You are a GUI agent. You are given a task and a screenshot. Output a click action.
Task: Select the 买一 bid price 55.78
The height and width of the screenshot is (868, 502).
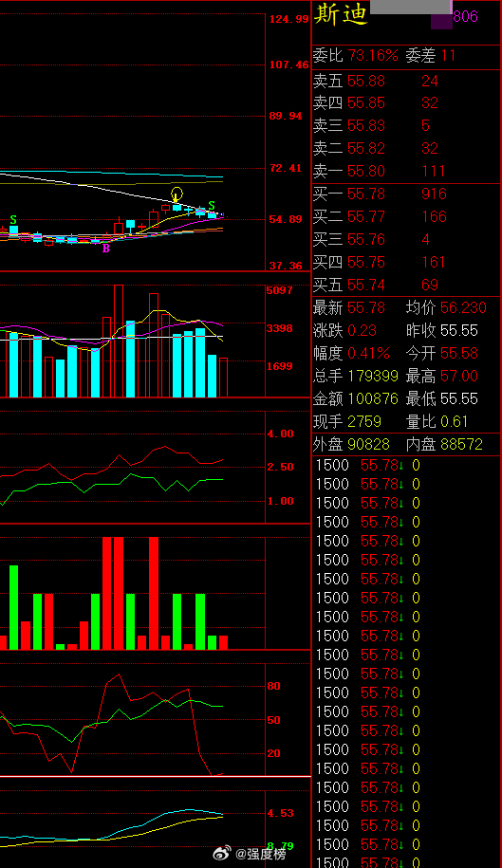click(366, 194)
